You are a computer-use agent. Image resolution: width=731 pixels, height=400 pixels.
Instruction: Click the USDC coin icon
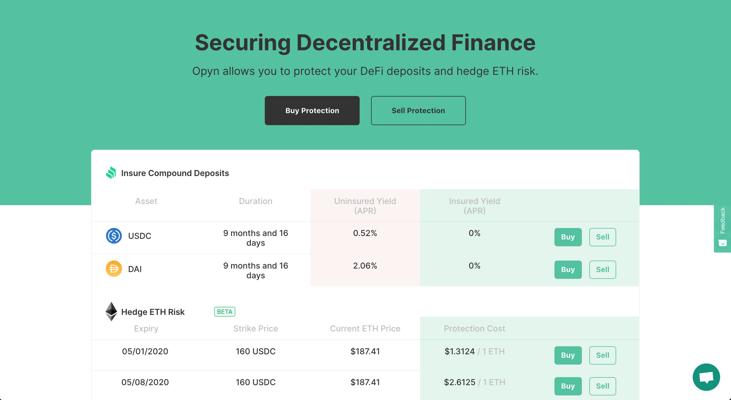click(114, 236)
